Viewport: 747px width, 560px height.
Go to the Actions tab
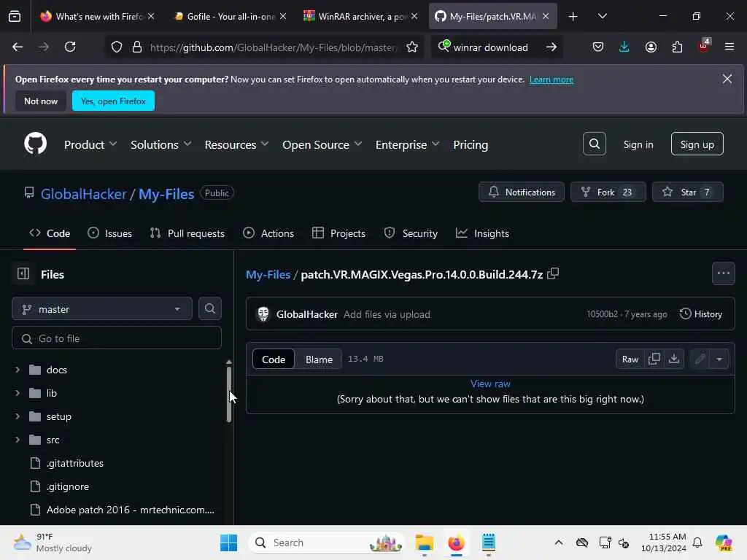[x=268, y=233]
